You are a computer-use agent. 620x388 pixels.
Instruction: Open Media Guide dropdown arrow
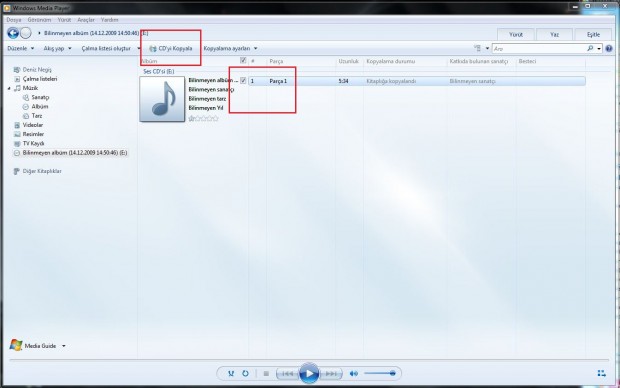pos(63,346)
